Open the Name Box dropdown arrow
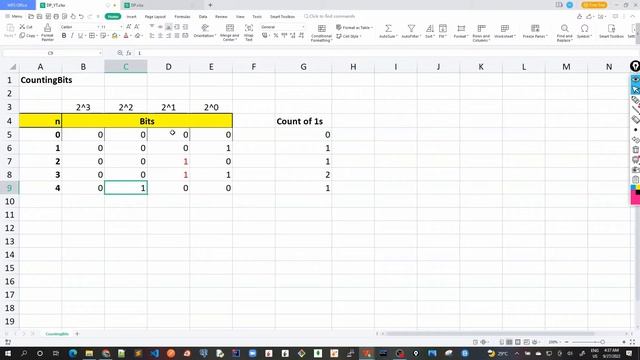 click(100, 53)
